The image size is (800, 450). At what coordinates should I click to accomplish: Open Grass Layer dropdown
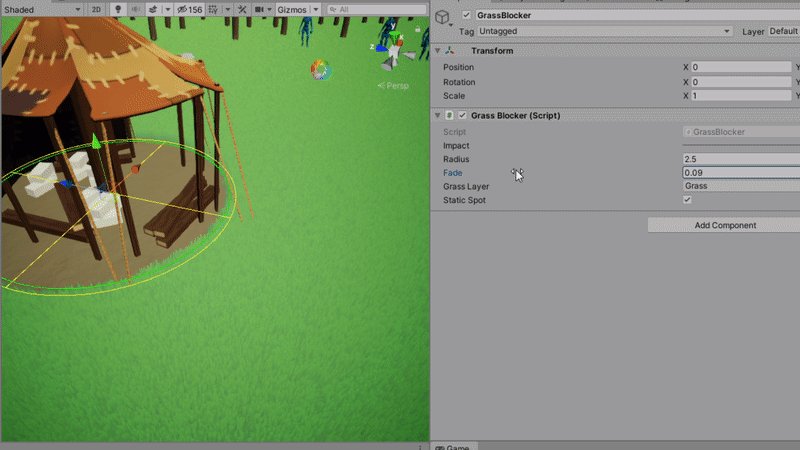(741, 186)
